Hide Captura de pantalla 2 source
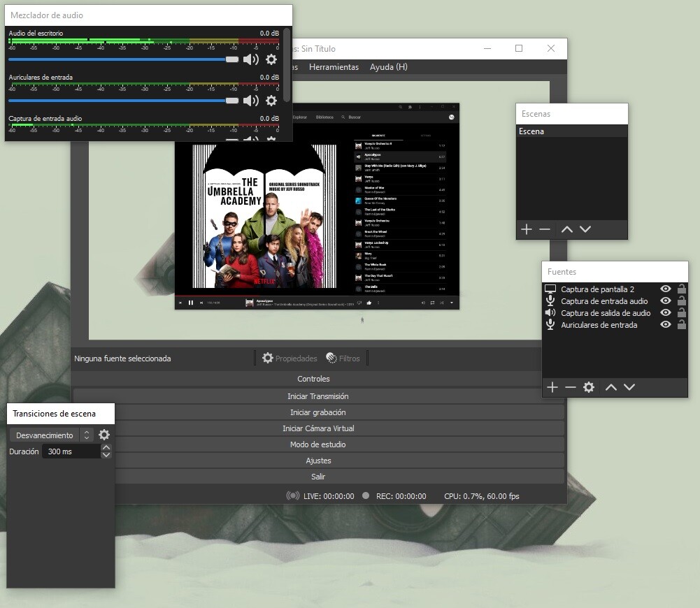The width and height of the screenshot is (700, 608). (665, 289)
